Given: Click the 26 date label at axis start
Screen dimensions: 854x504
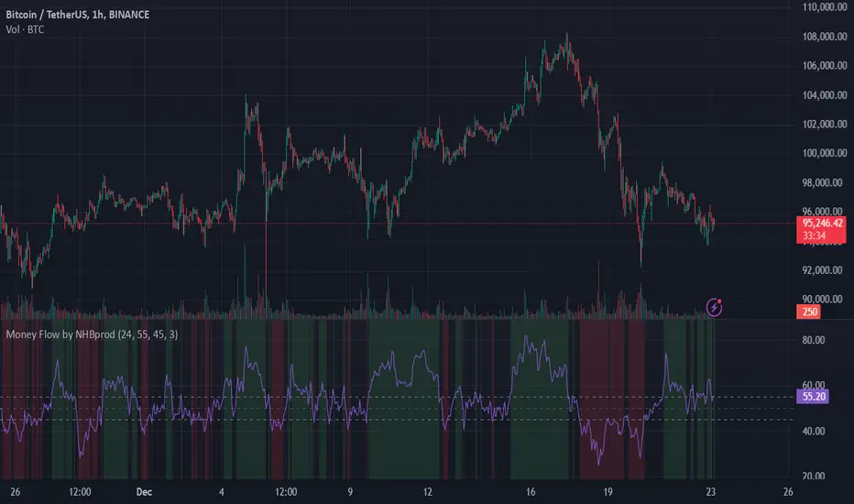Looking at the screenshot, I should 16,492.
